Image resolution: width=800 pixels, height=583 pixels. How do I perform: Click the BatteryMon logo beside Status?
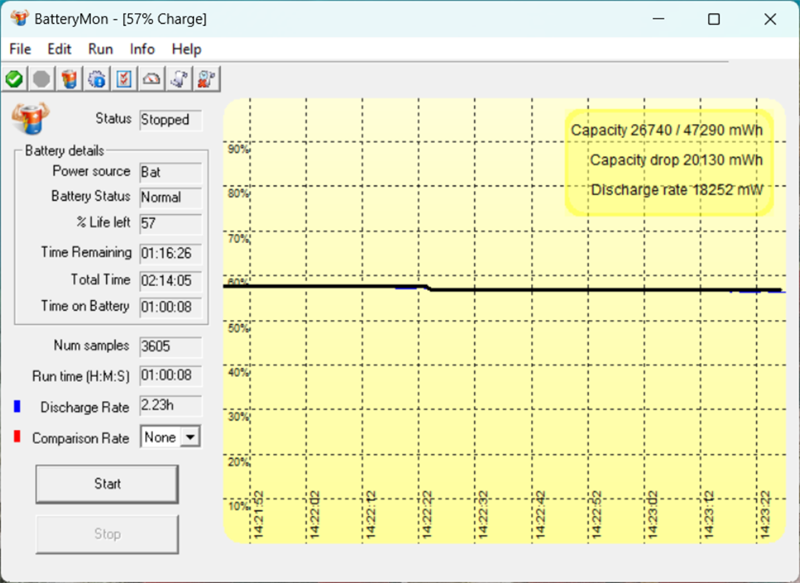click(x=31, y=118)
